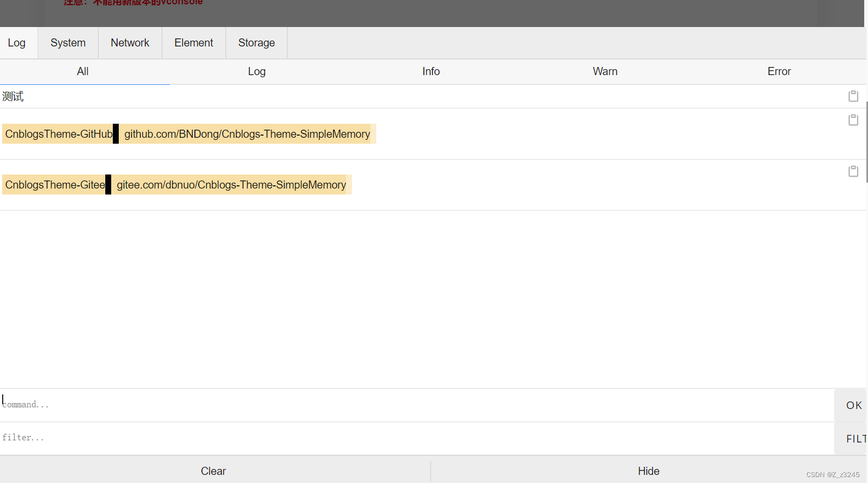This screenshot has height=483, width=868.
Task: Open the Element tab
Action: [x=194, y=43]
